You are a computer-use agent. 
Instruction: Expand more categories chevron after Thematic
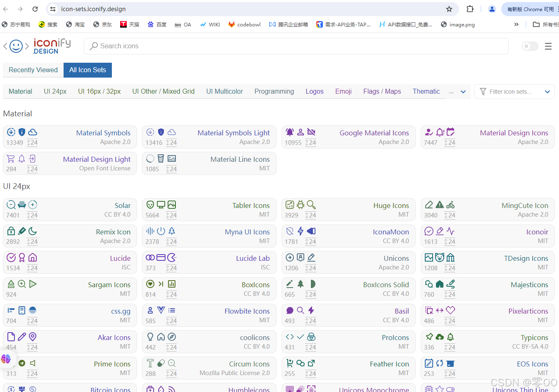463,92
